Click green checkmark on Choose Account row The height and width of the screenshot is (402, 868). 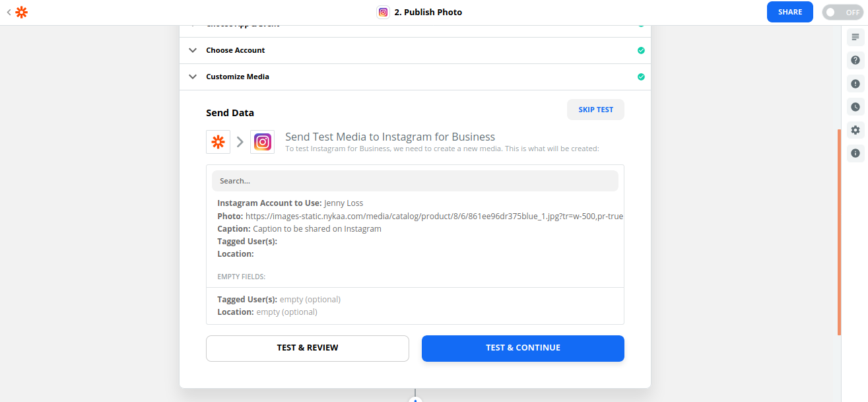point(641,50)
